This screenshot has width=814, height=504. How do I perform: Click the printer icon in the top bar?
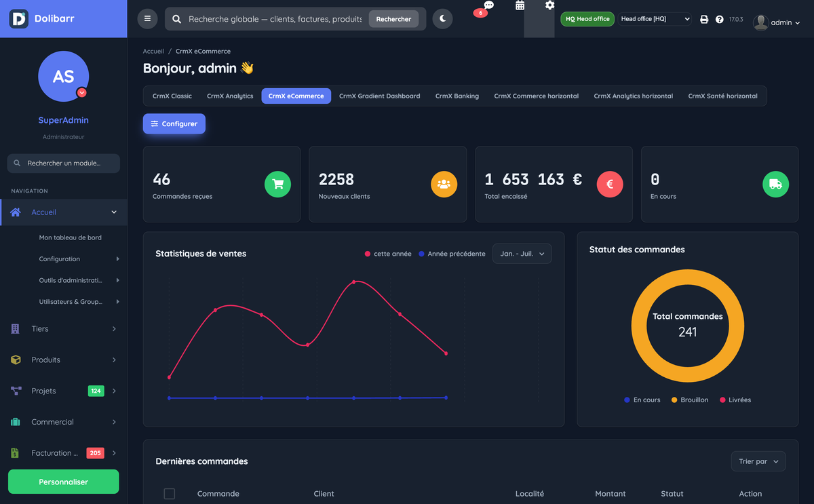point(704,20)
